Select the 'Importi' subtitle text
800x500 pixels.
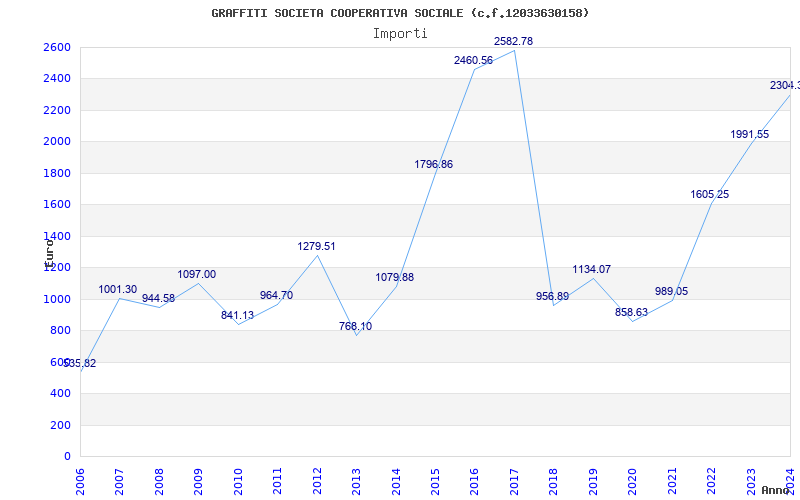pyautogui.click(x=400, y=34)
